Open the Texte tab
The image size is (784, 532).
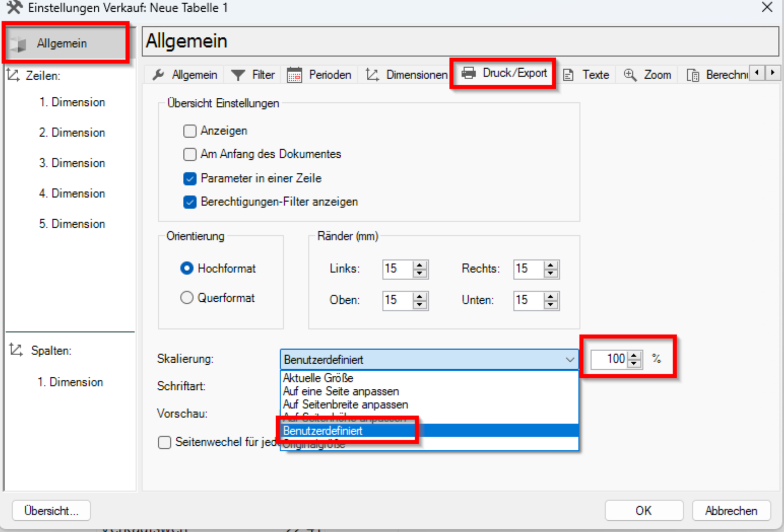(586, 75)
